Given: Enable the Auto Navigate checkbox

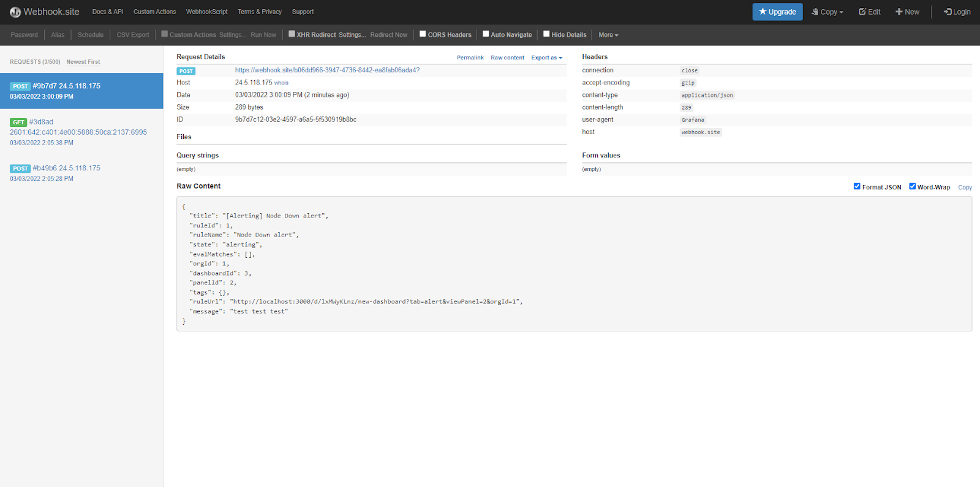Looking at the screenshot, I should coord(486,34).
